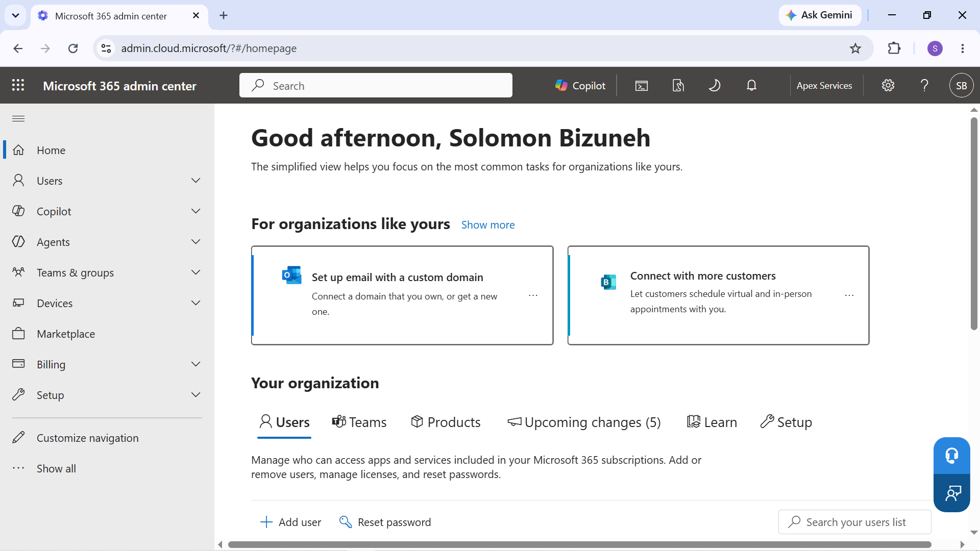Open Help question mark icon
Screen dimensions: 980x551
tap(924, 86)
